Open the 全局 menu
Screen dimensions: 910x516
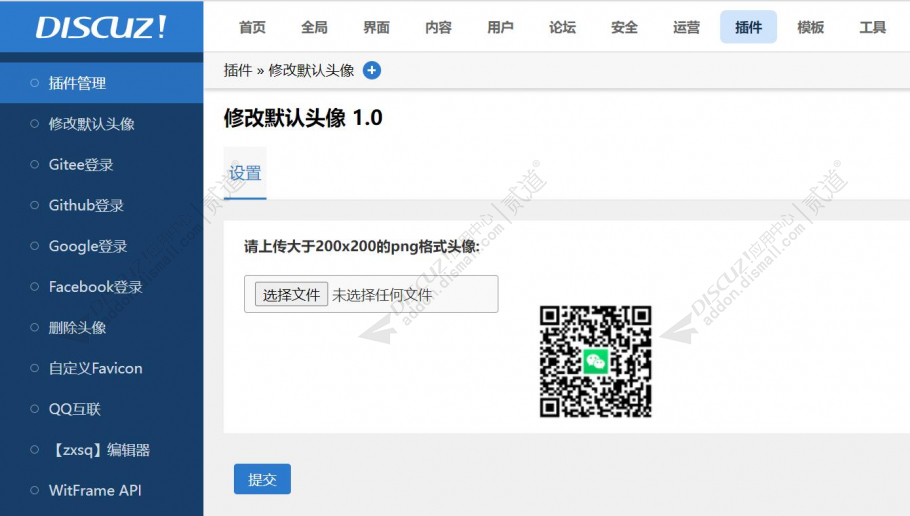pos(315,27)
